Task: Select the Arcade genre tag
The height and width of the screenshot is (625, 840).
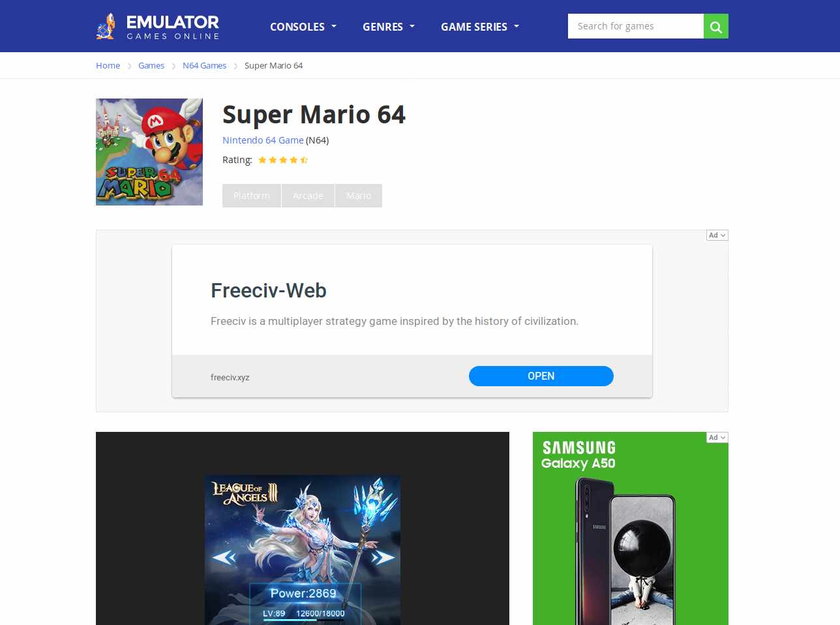Action: point(308,196)
